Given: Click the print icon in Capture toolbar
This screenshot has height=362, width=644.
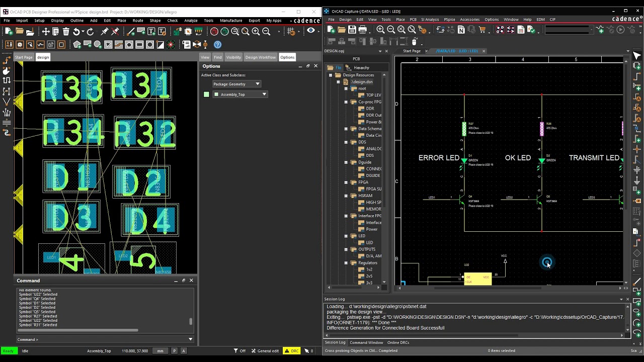Looking at the screenshot, I should [x=362, y=30].
